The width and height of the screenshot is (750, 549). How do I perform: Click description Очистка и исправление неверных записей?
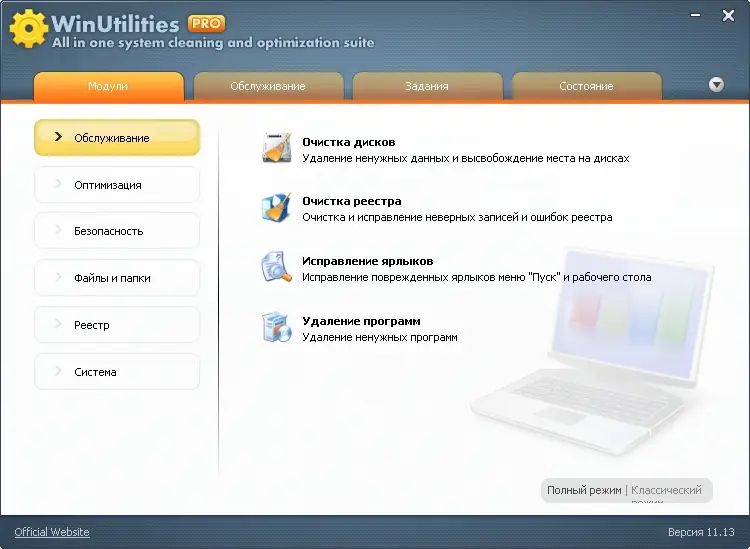(x=457, y=217)
